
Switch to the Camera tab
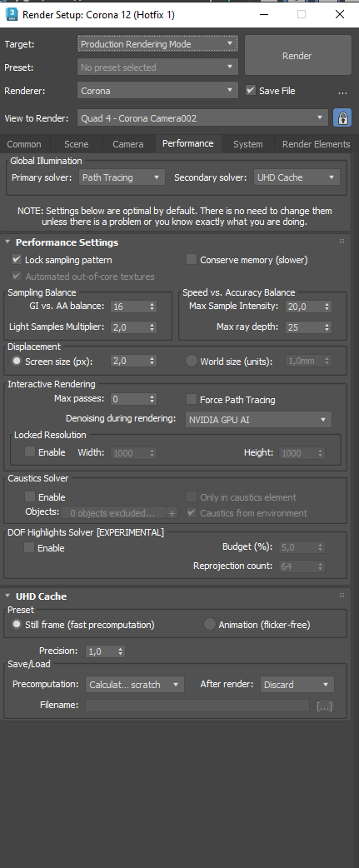point(127,144)
